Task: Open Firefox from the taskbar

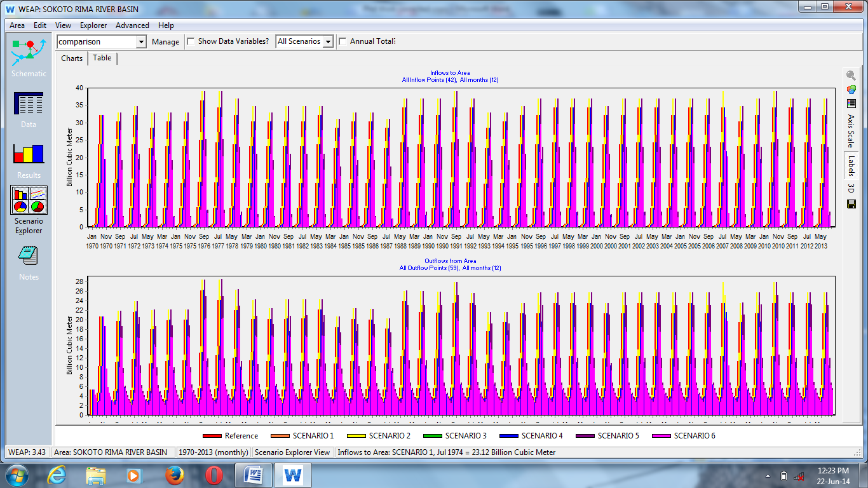Action: coord(174,475)
